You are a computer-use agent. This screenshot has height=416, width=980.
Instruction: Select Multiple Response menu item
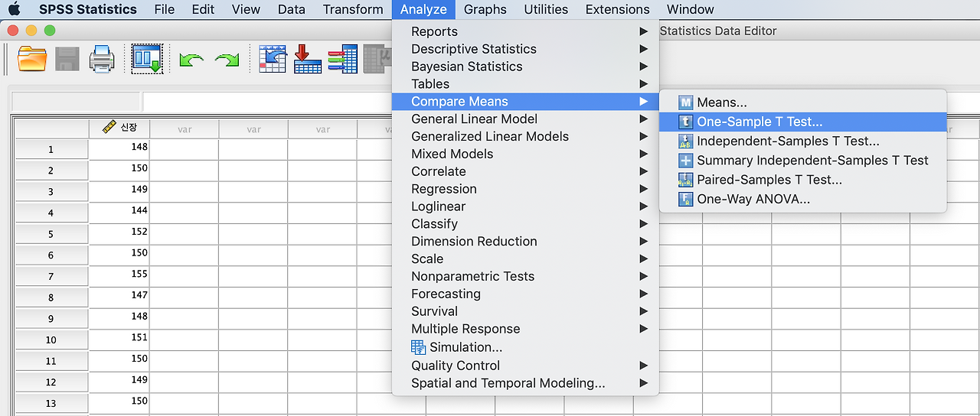pos(525,329)
